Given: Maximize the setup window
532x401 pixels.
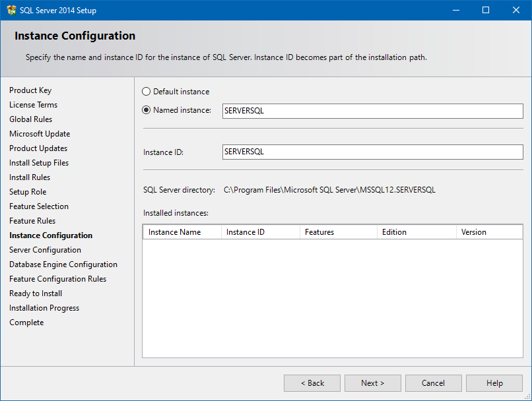Looking at the screenshot, I should point(486,10).
